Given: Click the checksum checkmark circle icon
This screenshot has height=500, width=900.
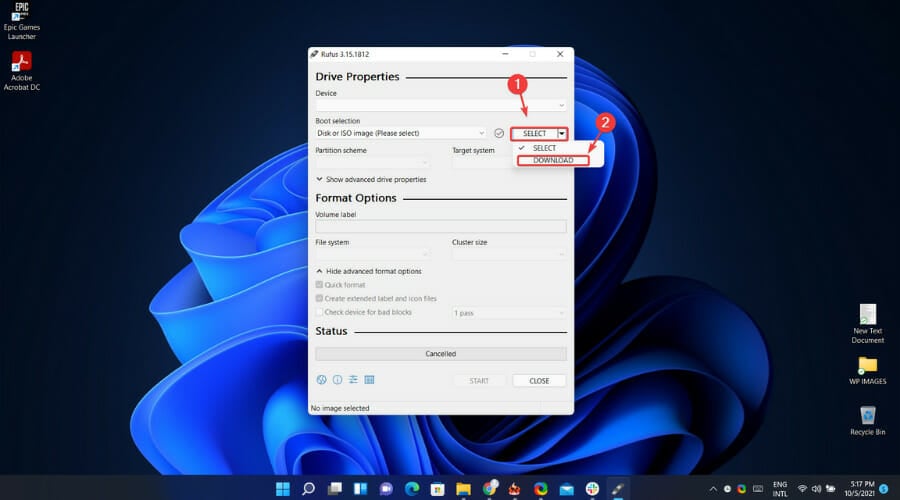Looking at the screenshot, I should point(499,133).
